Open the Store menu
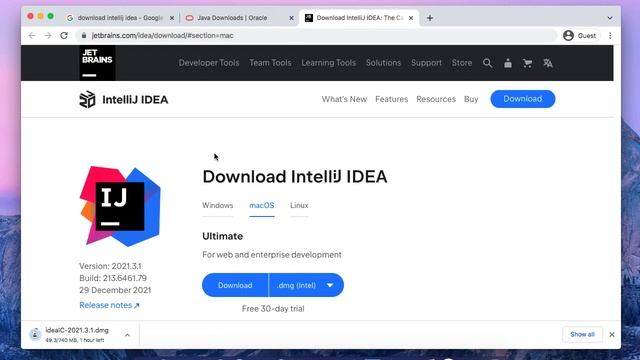 [x=462, y=63]
